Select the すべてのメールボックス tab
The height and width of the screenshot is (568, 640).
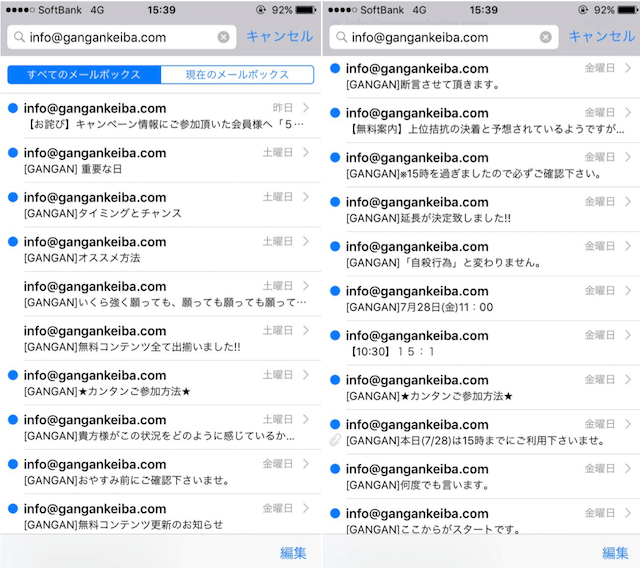[84, 75]
